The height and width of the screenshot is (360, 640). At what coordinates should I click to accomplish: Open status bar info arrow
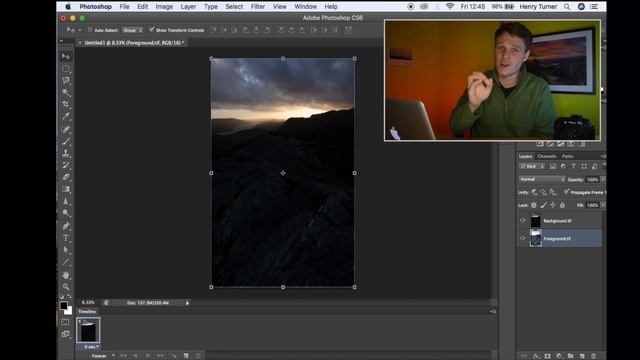[x=187, y=303]
